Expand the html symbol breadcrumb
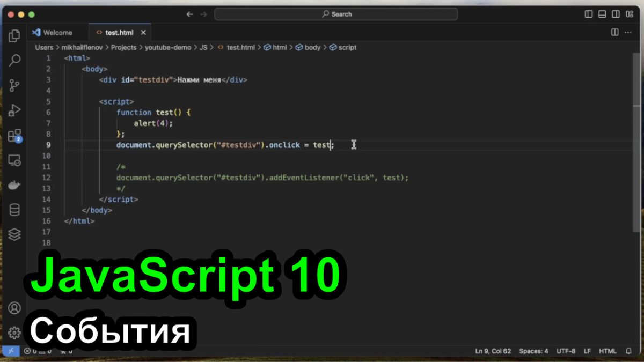 (275, 47)
